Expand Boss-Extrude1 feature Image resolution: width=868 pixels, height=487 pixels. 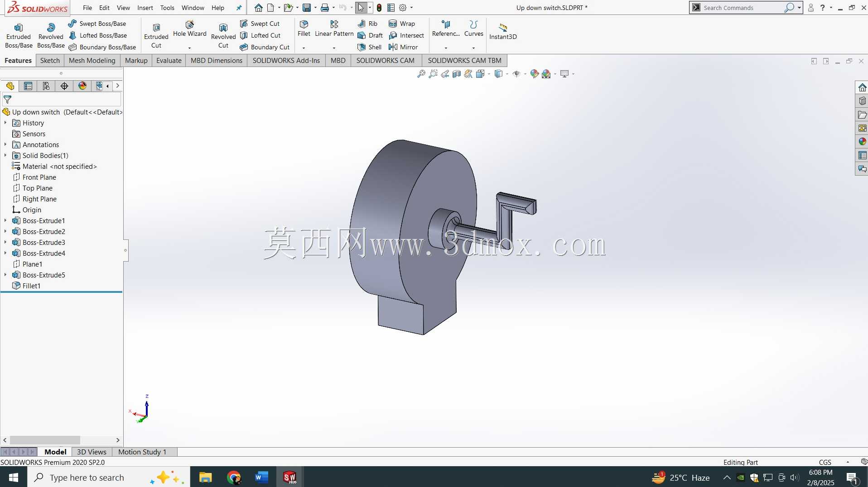(5, 220)
